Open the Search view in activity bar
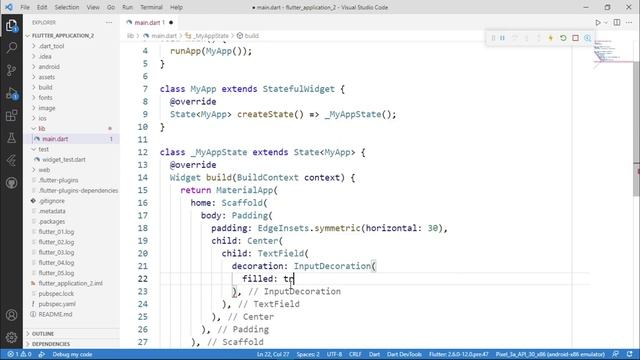The image size is (640, 360). click(11, 48)
